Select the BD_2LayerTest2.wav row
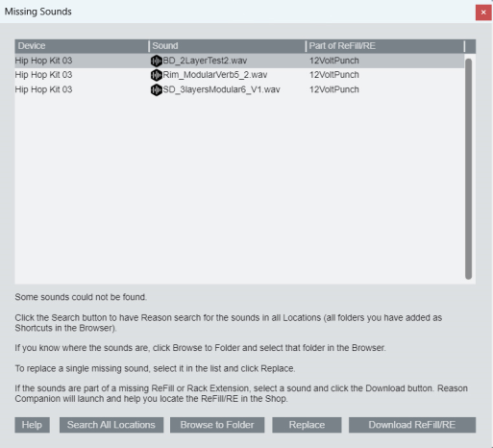The width and height of the screenshot is (493, 448). (x=239, y=61)
